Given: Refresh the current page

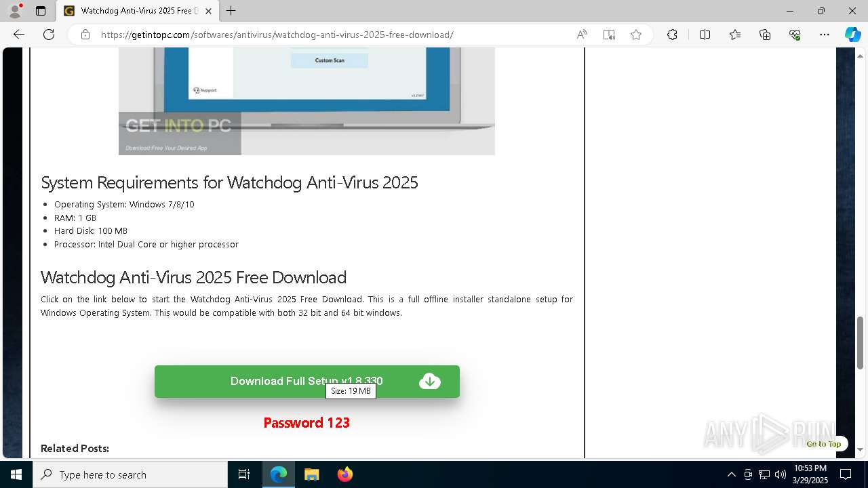Looking at the screenshot, I should pos(49,35).
